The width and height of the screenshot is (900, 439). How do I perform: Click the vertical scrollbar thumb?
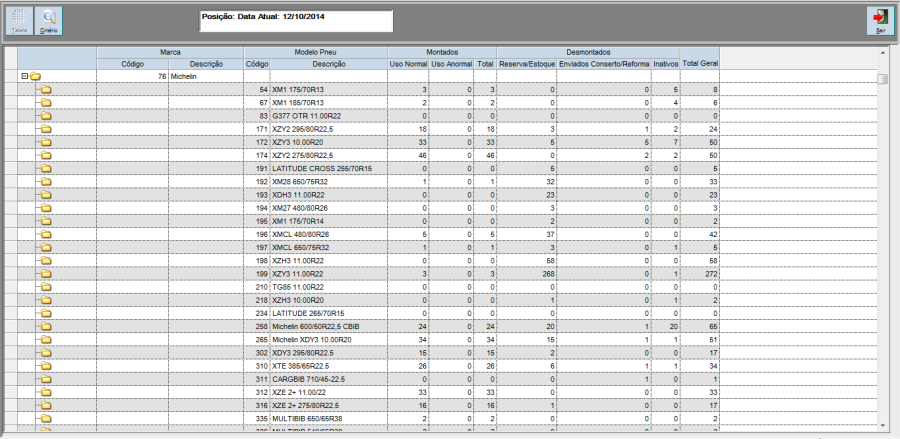[x=883, y=79]
